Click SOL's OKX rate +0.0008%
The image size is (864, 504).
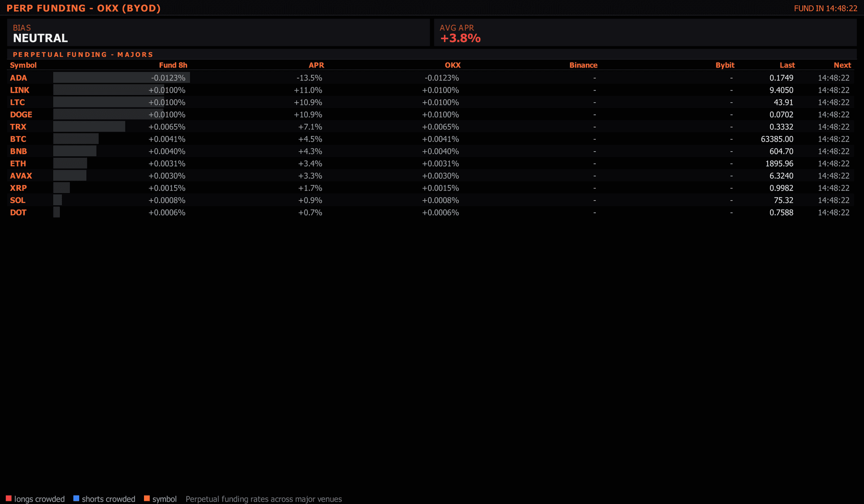click(x=441, y=200)
